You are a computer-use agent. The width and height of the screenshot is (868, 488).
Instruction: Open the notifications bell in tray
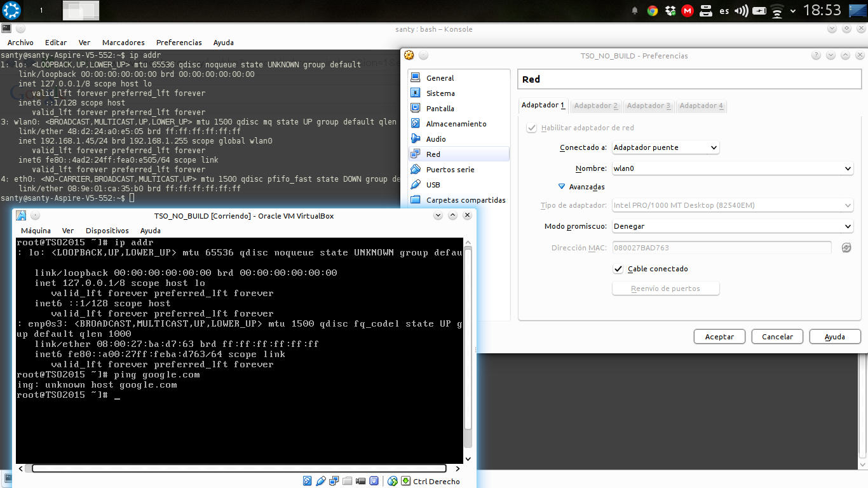634,11
